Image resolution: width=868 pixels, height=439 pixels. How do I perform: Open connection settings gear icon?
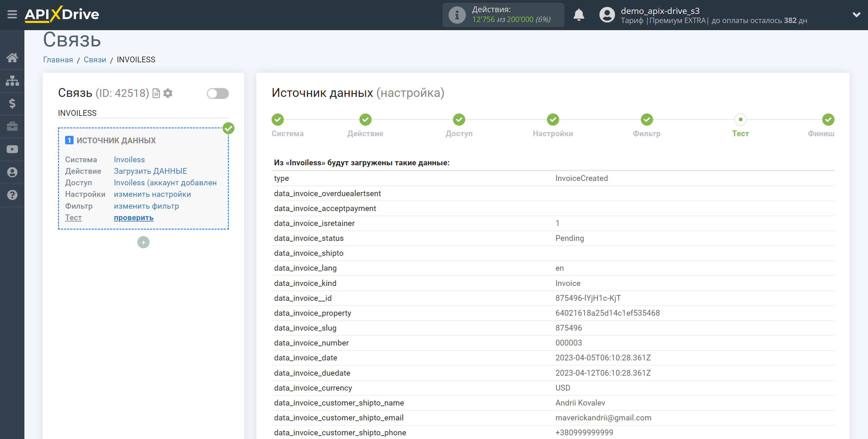[168, 93]
